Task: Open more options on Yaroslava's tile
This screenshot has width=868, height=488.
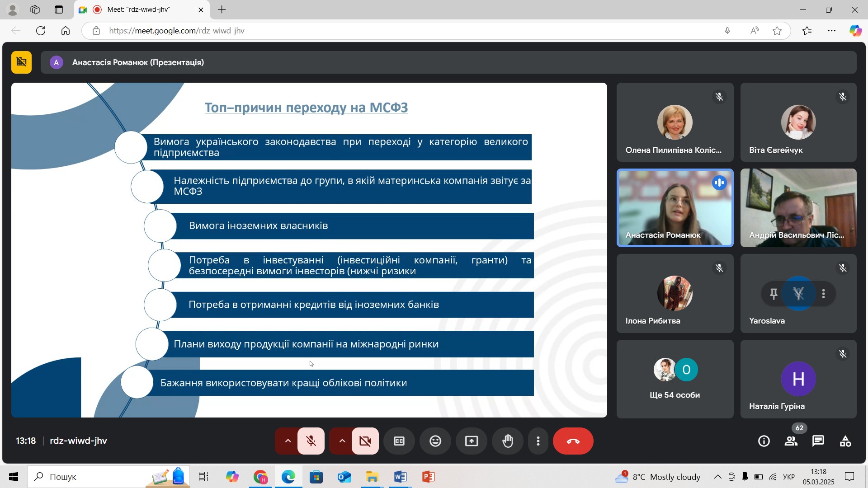Action: tap(824, 294)
